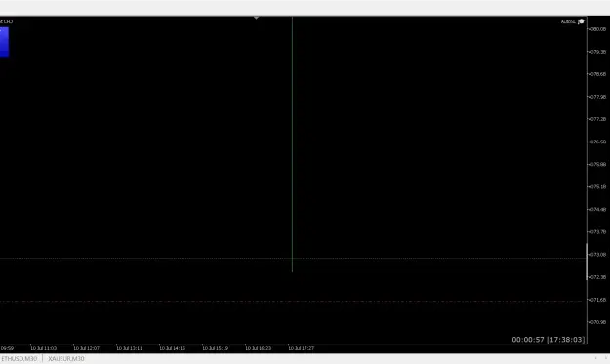
Task: Click the 4079.38 price scale label
Action: [x=597, y=52]
